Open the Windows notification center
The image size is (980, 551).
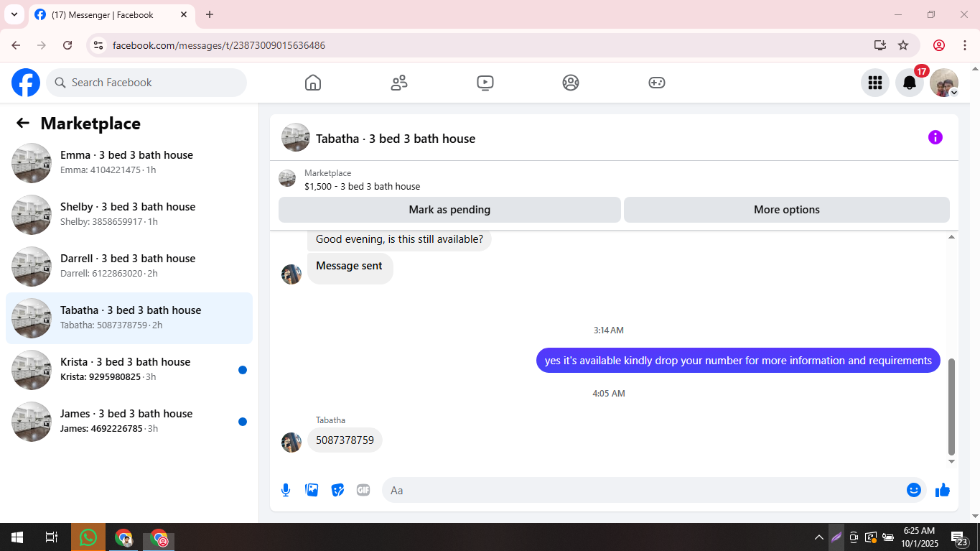pyautogui.click(x=958, y=537)
